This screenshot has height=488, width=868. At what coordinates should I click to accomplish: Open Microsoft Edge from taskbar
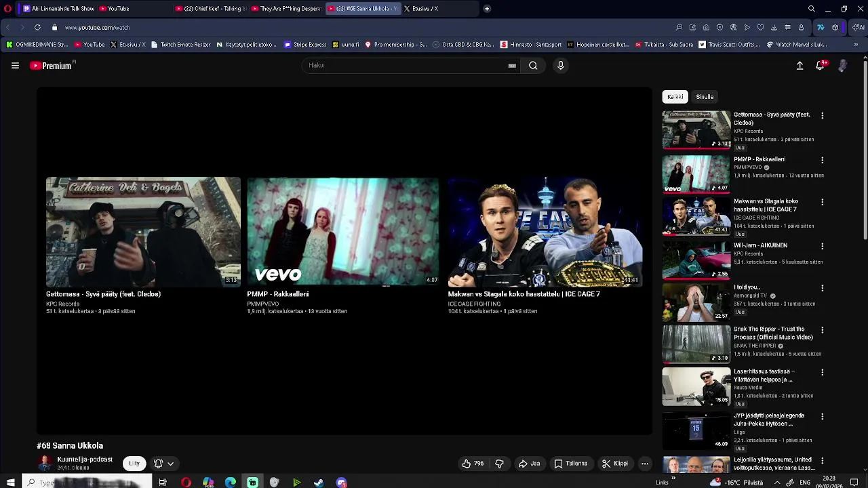[x=231, y=483]
